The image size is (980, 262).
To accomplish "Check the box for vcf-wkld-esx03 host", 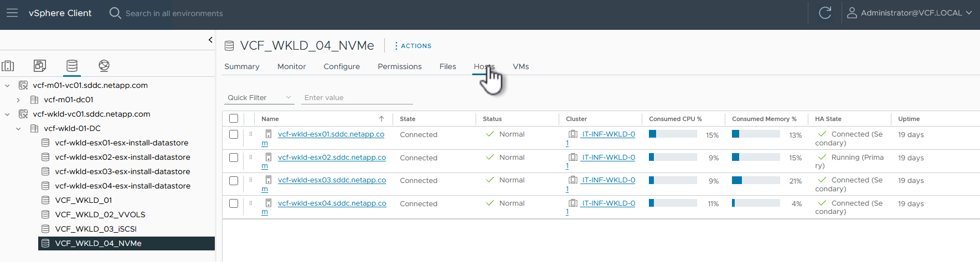I will pos(234,181).
